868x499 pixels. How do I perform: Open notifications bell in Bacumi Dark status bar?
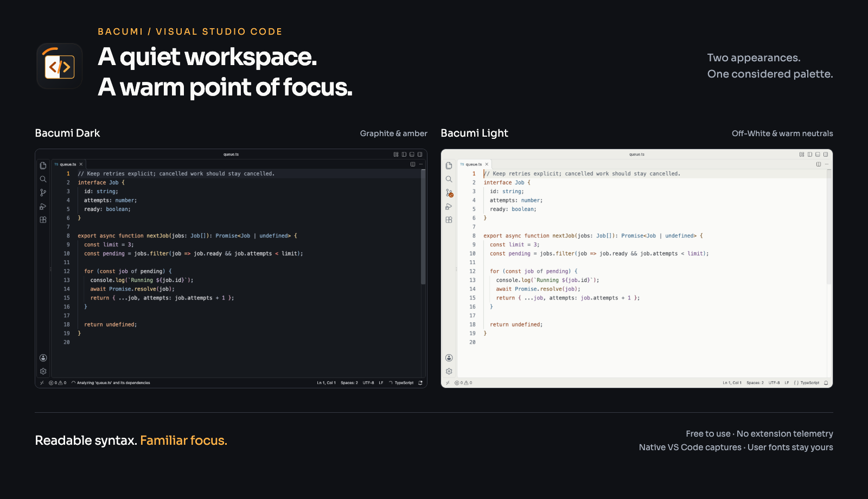coord(420,383)
